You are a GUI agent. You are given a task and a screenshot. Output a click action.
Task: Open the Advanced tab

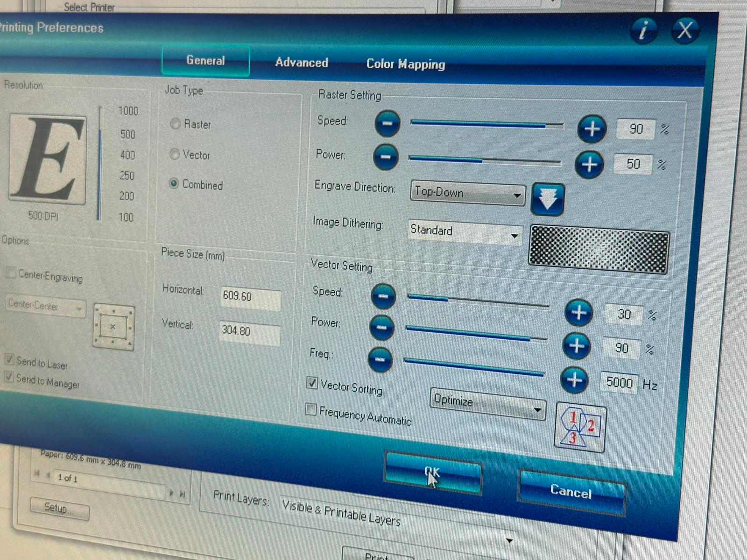pyautogui.click(x=302, y=62)
